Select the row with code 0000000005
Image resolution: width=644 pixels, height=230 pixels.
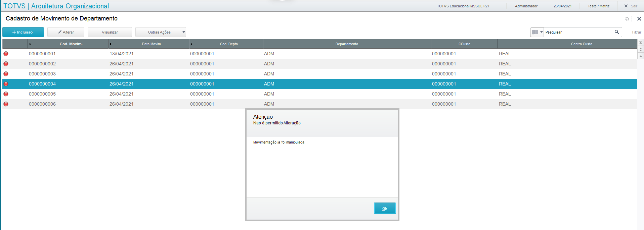click(320, 94)
